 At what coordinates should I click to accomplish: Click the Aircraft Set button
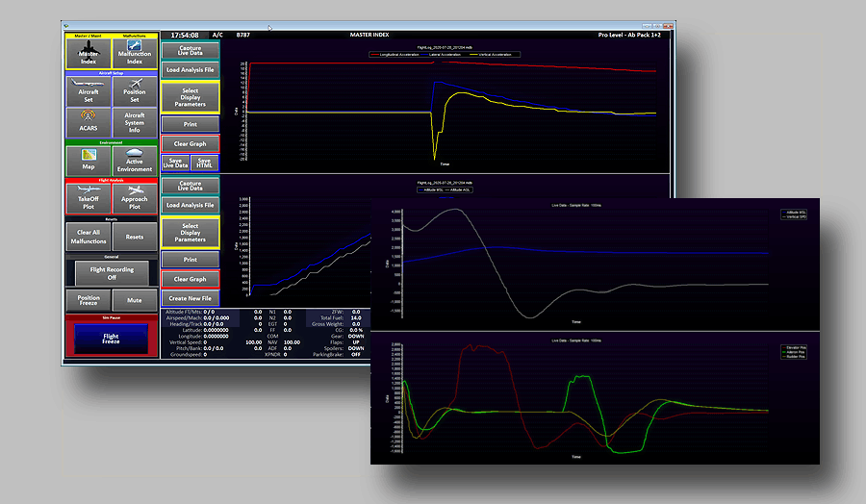(x=89, y=93)
